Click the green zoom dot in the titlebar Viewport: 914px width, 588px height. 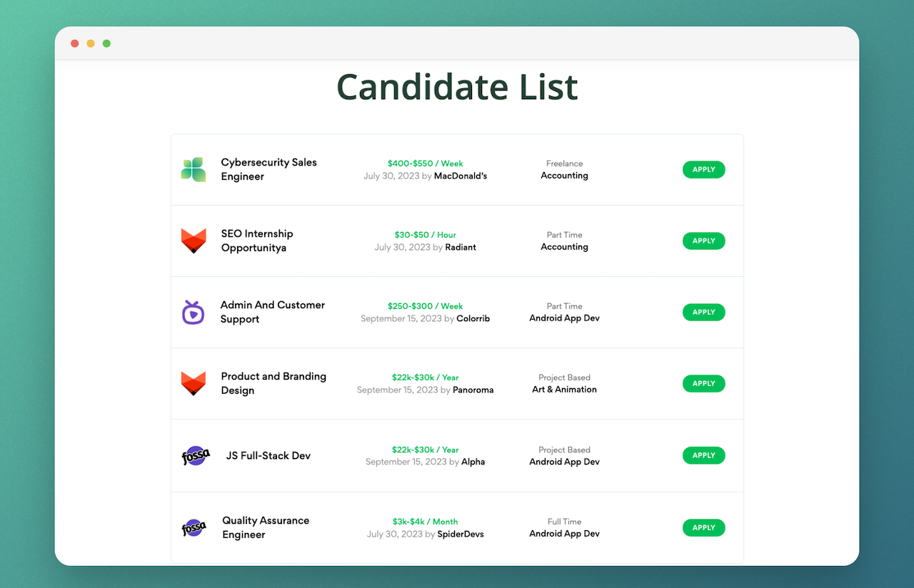pos(106,43)
